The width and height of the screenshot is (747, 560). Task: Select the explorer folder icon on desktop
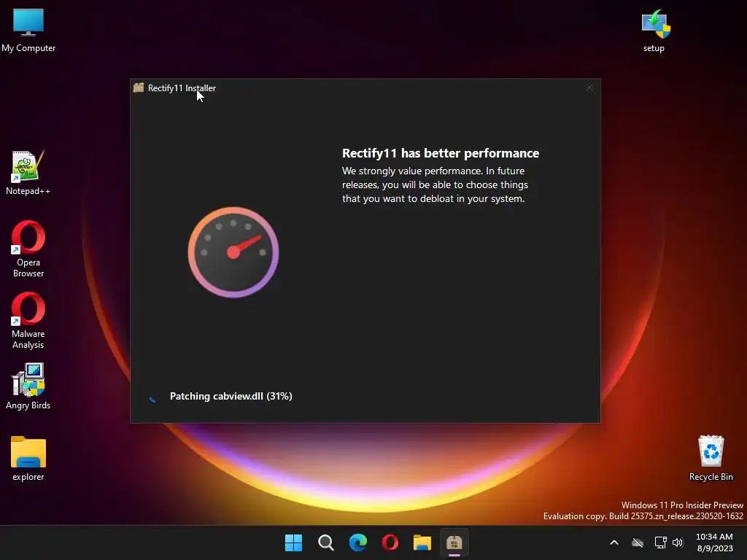[28, 458]
